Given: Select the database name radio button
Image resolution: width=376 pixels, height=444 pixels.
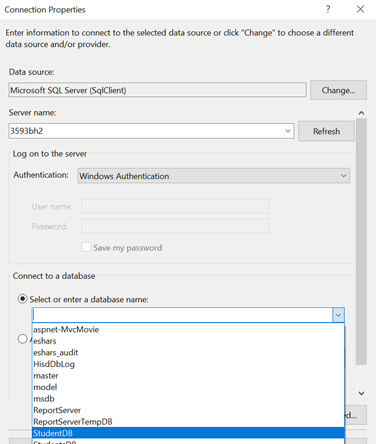Looking at the screenshot, I should (x=22, y=299).
